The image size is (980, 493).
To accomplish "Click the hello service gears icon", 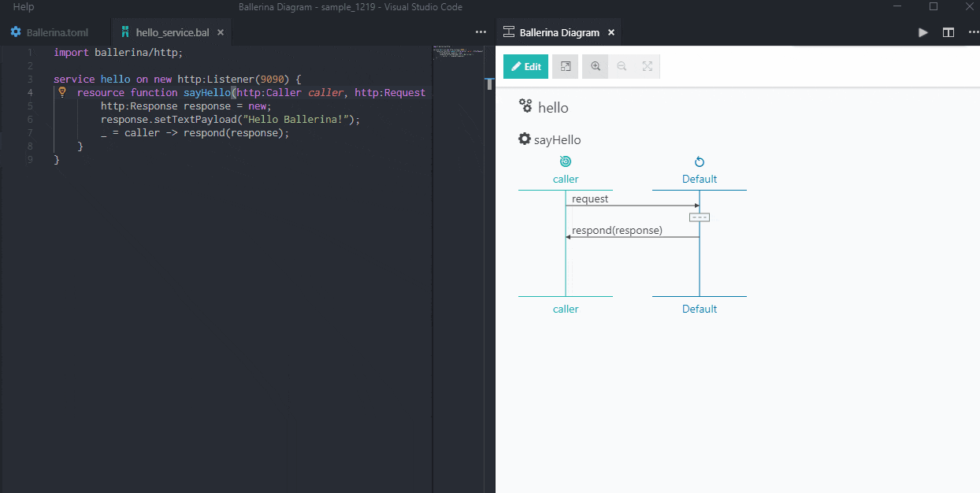I will click(526, 106).
